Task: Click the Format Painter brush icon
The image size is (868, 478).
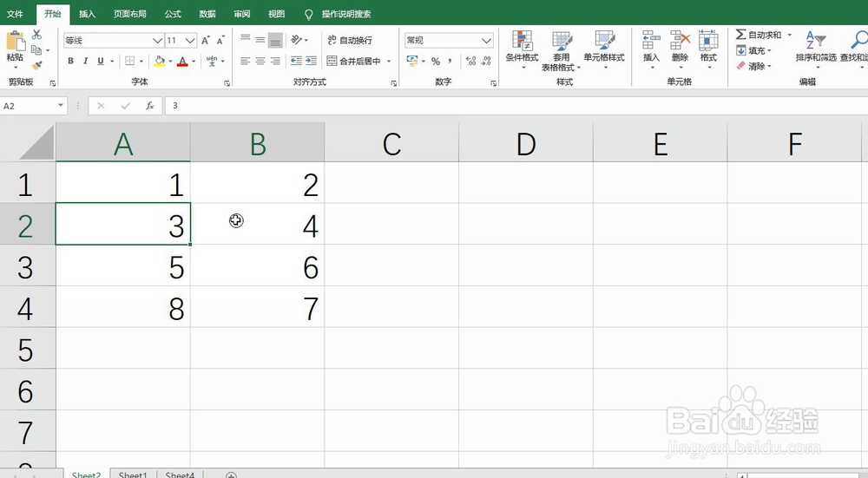Action: pos(36,65)
